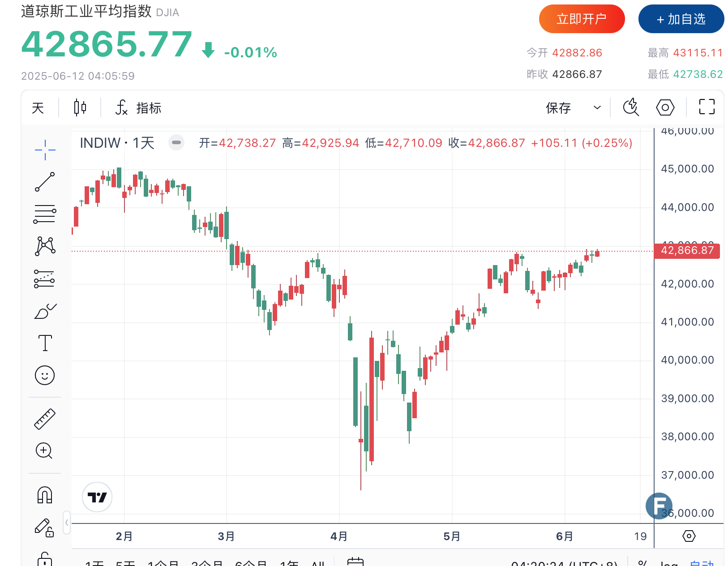Select the text annotation tool
This screenshot has width=728, height=566.
[x=45, y=343]
